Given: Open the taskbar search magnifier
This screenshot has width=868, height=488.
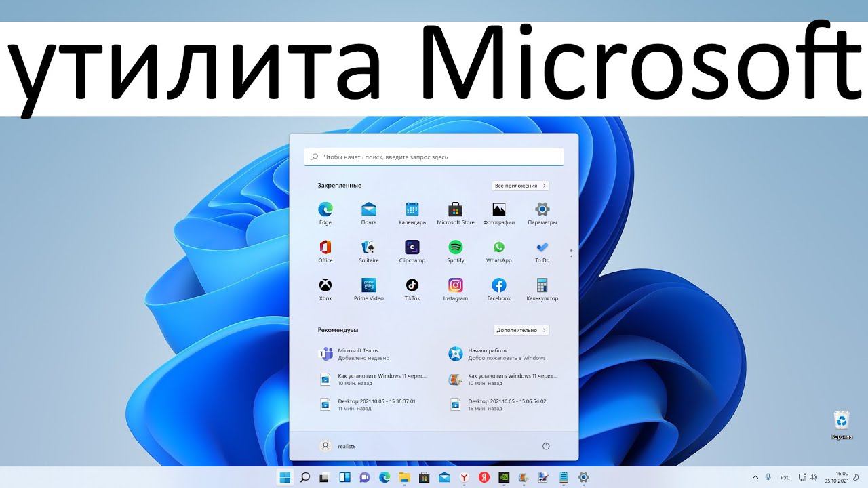Looking at the screenshot, I should coord(305,477).
